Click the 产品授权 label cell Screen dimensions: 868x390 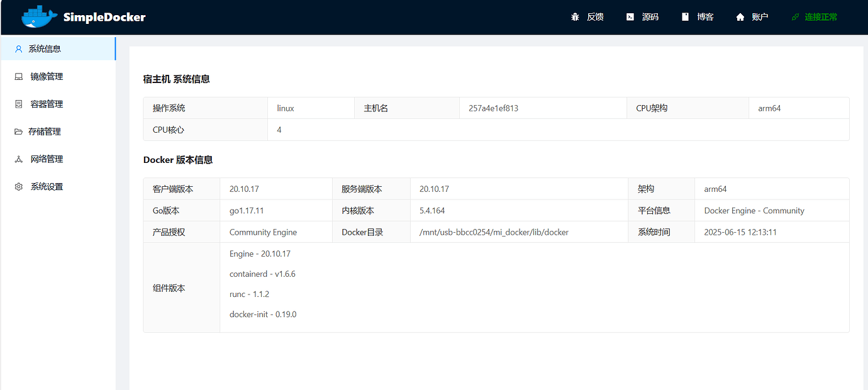click(x=182, y=232)
